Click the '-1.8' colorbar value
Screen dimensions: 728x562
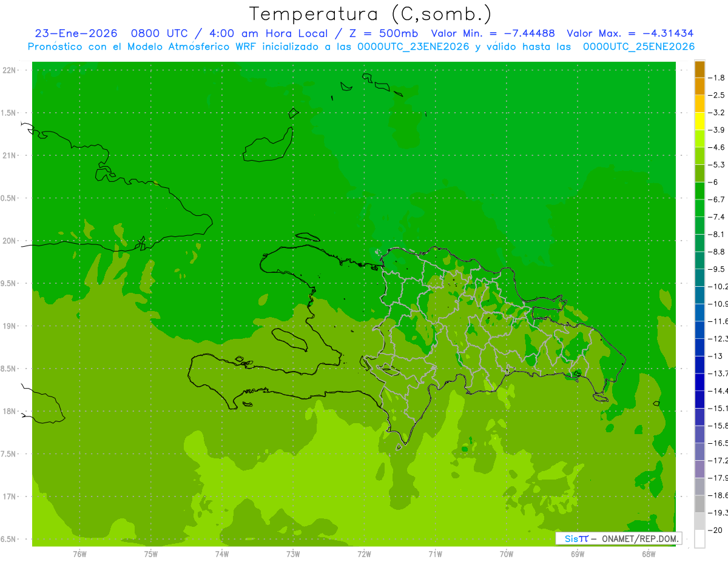point(716,78)
